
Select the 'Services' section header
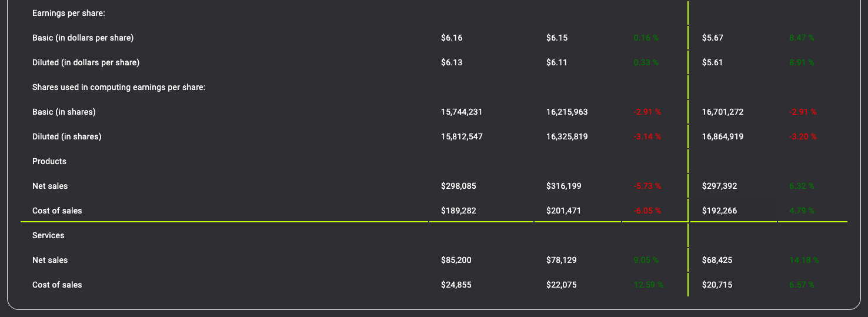pyautogui.click(x=48, y=235)
